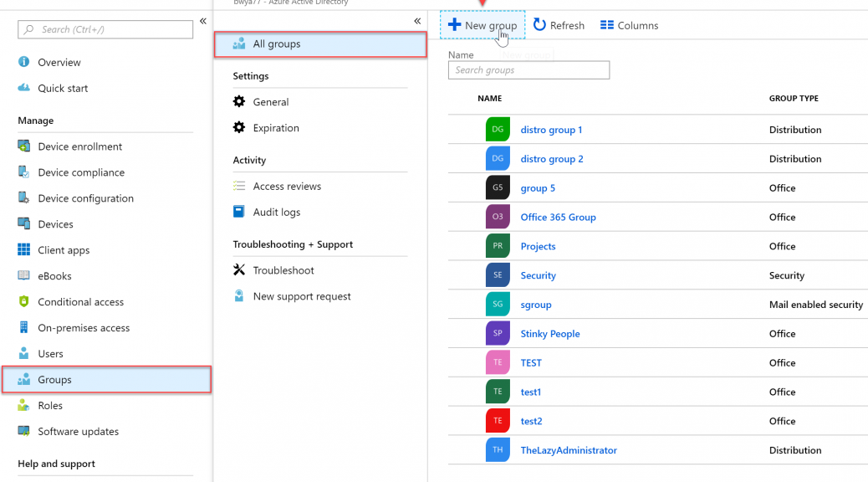Screen dimensions: 868x482
Task: Click the Device compliance icon
Action: click(23, 172)
